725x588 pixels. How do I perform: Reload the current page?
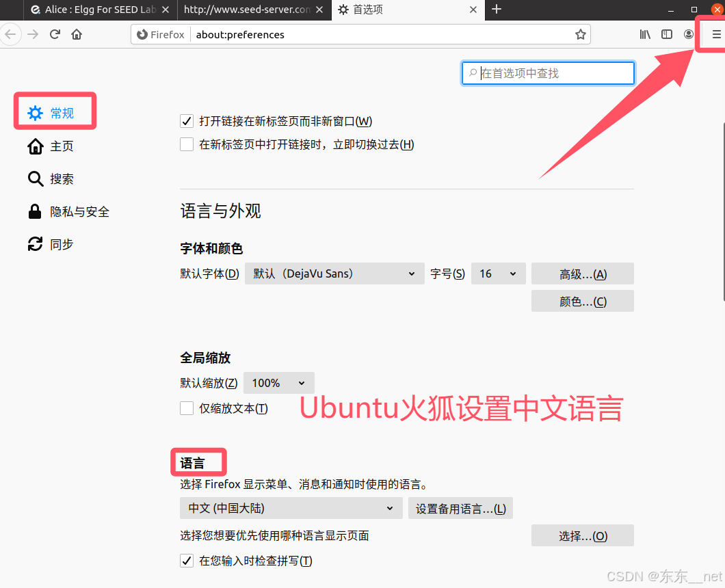(x=55, y=34)
